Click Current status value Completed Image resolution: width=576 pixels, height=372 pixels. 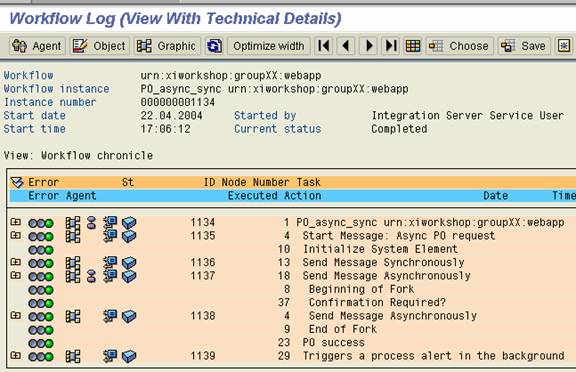click(399, 129)
